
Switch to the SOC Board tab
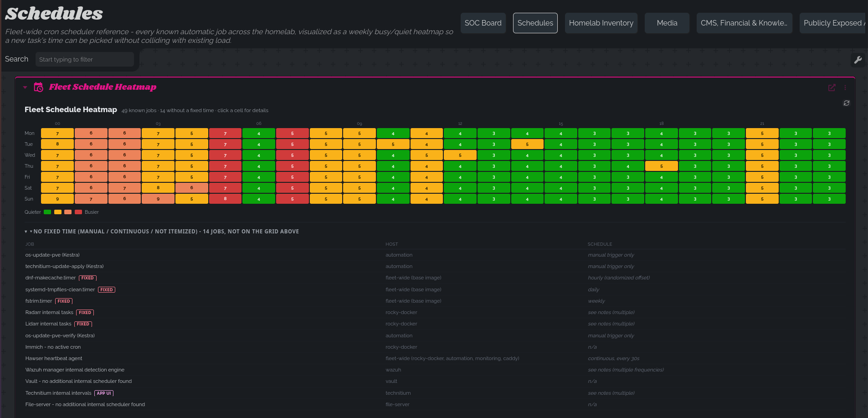click(x=483, y=23)
